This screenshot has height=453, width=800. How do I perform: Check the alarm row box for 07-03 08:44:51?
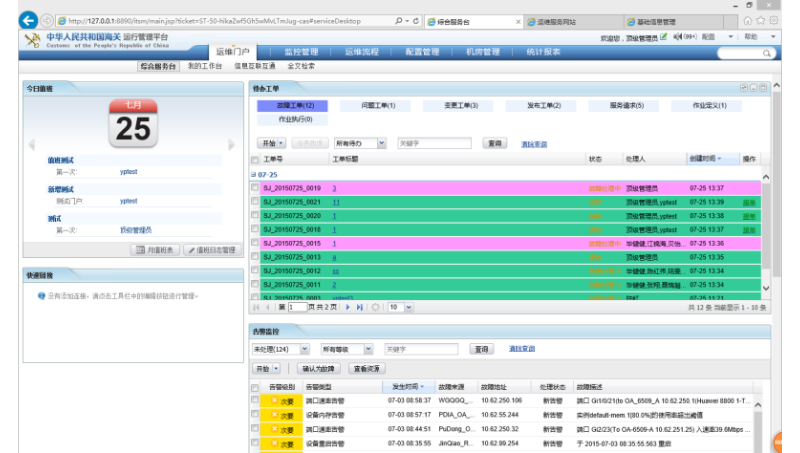click(x=255, y=429)
